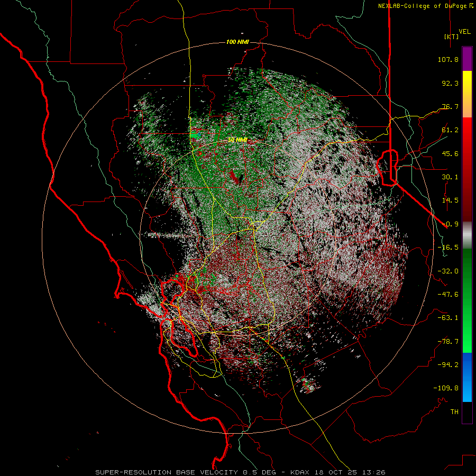
Task: Select the 76.7 velocity scale value
Action: point(450,106)
